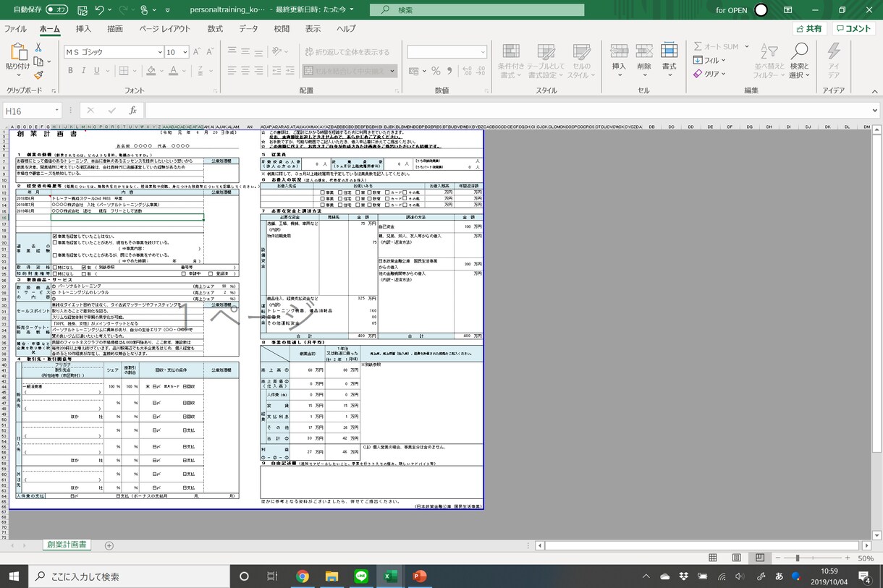Expand the number format combo box
883x588 pixels.
(483, 52)
